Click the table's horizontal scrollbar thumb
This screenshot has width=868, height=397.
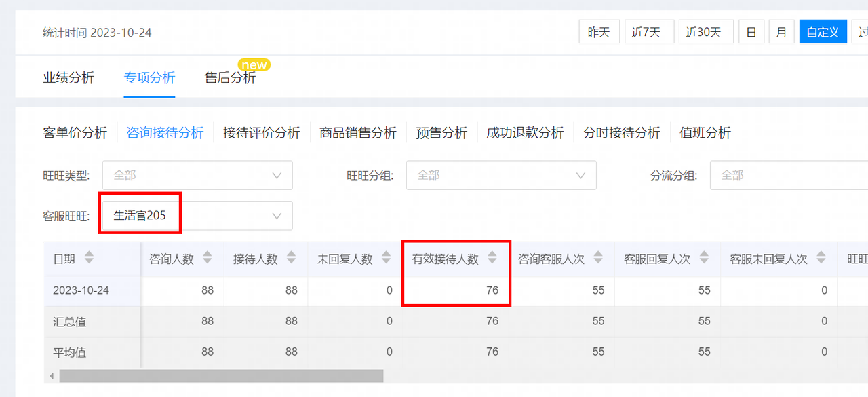[x=221, y=376]
